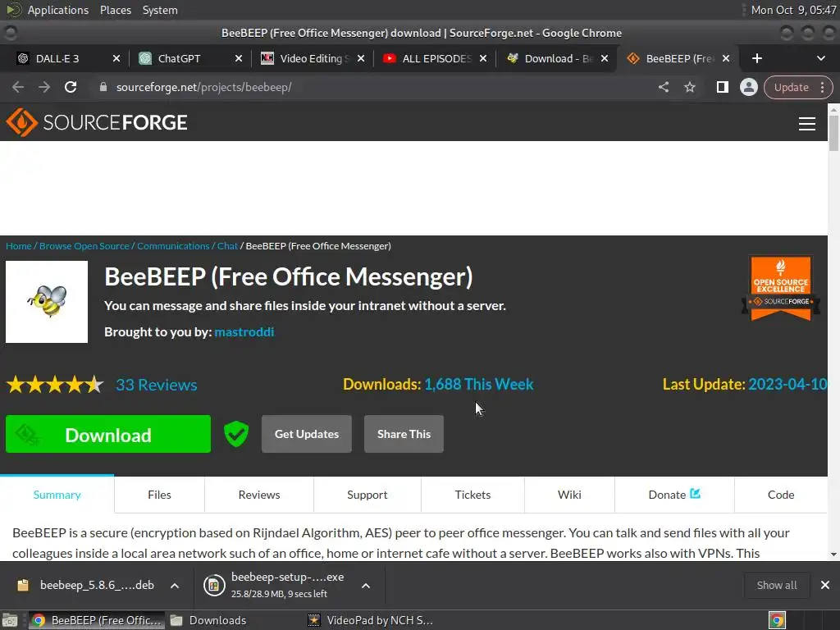Open the Chrome three-dot menu
The height and width of the screenshot is (630, 840).
click(822, 87)
